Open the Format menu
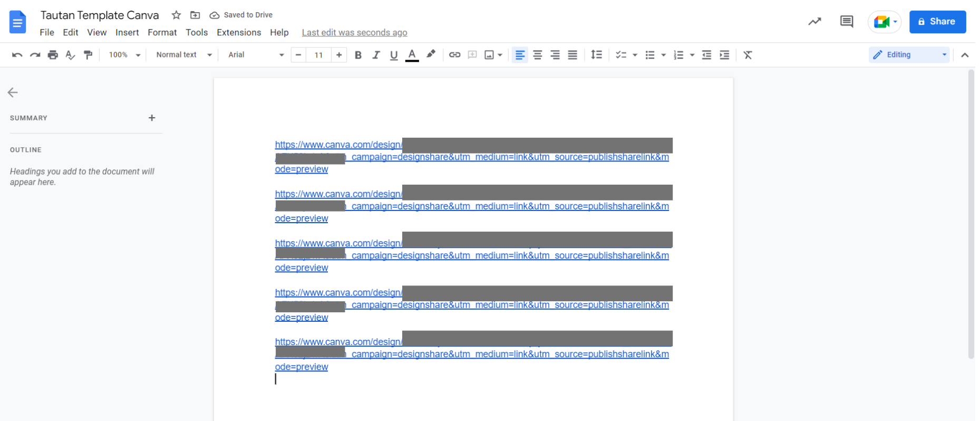Image resolution: width=980 pixels, height=421 pixels. coord(162,33)
